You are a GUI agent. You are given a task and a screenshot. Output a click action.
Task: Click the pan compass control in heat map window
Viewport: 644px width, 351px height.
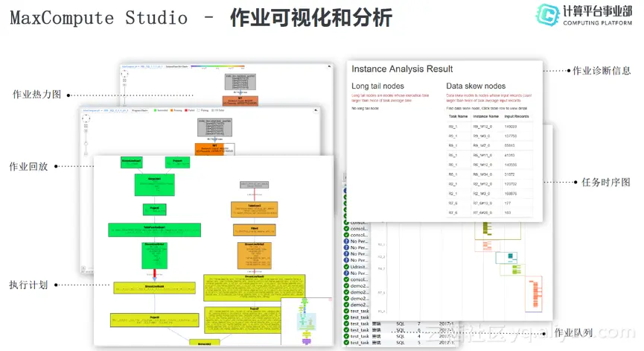click(x=124, y=74)
